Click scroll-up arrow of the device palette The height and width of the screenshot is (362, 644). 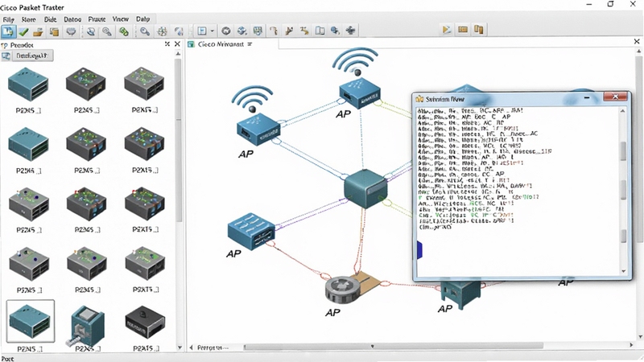178,54
